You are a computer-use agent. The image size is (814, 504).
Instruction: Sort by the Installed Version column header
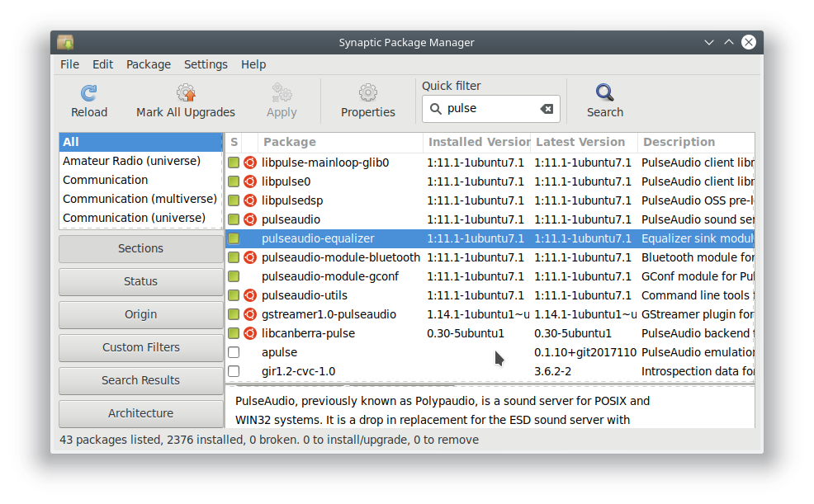477,142
